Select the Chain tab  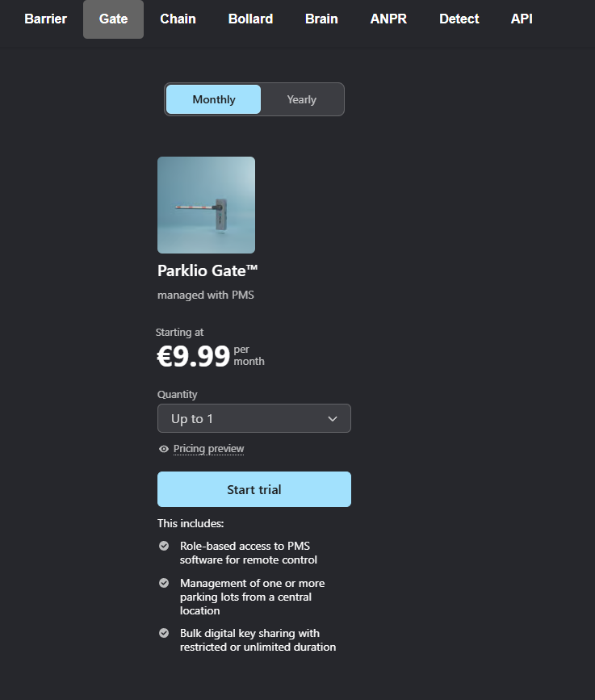(178, 19)
